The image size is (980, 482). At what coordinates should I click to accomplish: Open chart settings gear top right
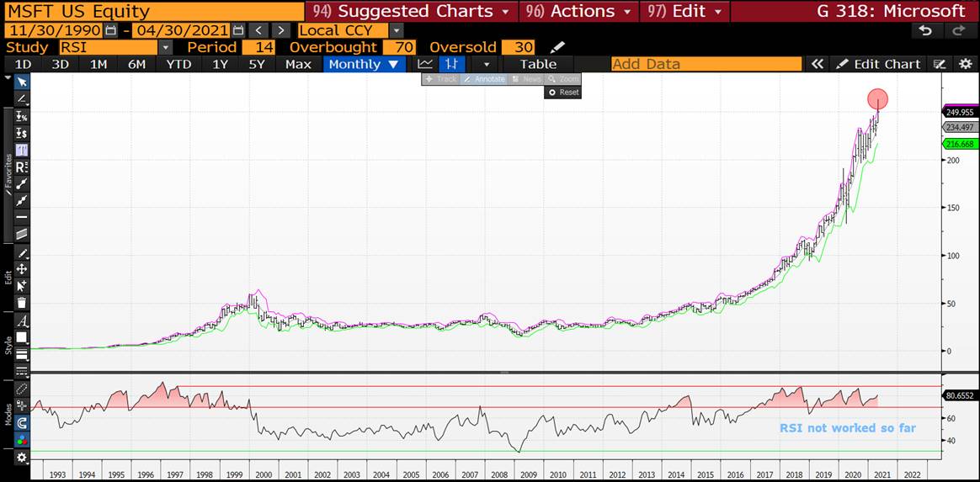tap(965, 64)
